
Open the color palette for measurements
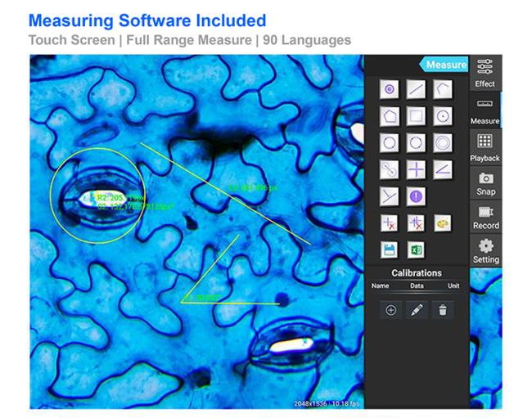[442, 222]
